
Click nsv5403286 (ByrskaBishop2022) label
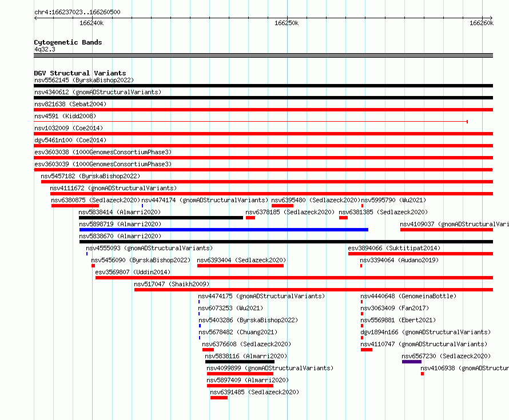pos(248,320)
